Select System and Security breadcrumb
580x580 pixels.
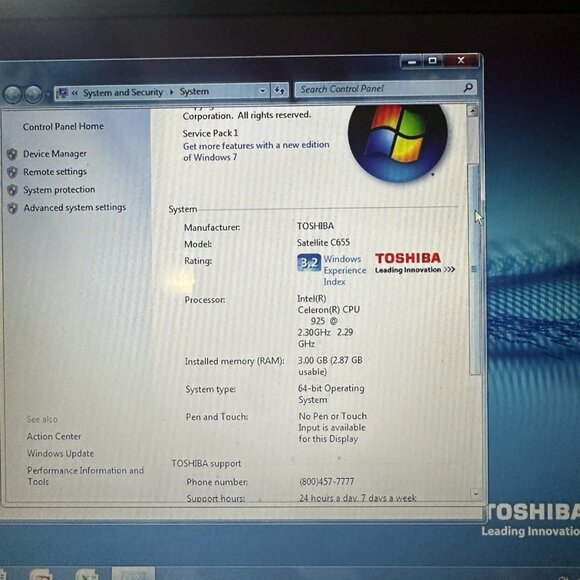123,92
